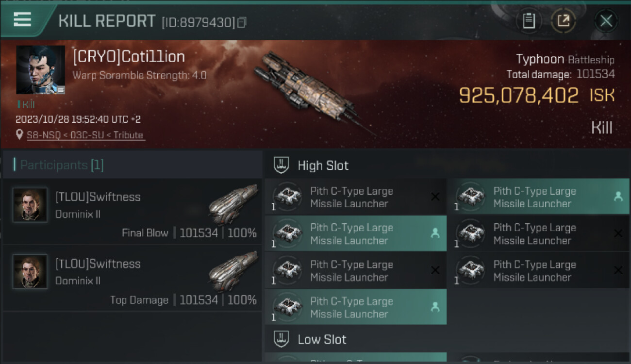631x364 pixels.
Task: Click the first high-slot missile launcher icon
Action: tap(287, 197)
